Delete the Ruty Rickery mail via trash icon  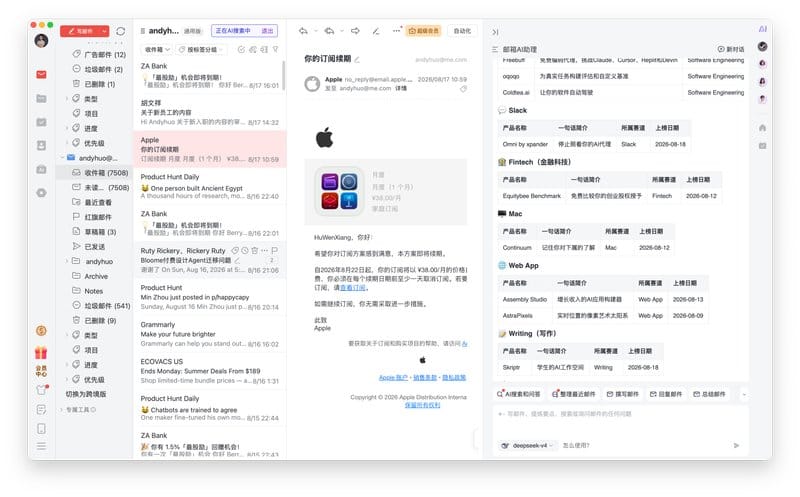[x=255, y=251]
